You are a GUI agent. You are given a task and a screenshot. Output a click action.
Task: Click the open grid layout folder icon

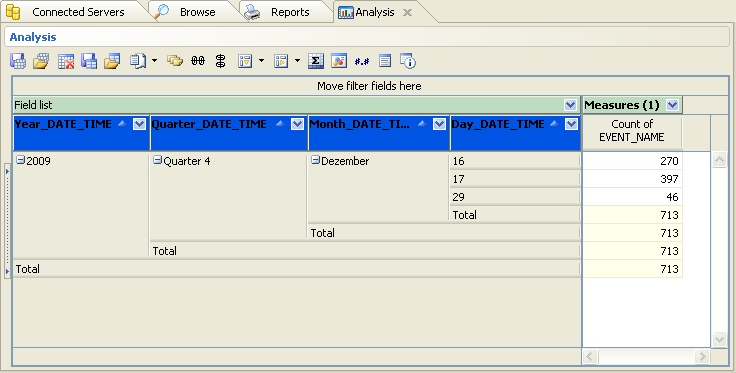pos(41,61)
